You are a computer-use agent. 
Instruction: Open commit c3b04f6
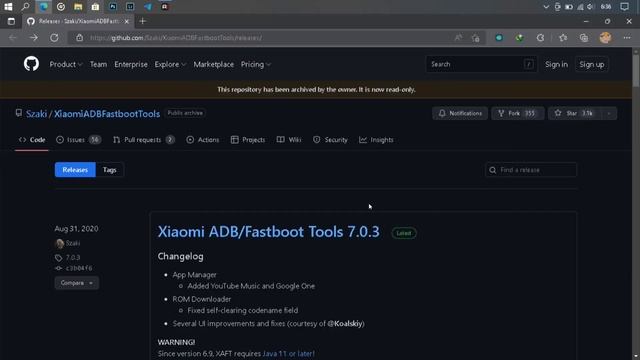(79, 268)
